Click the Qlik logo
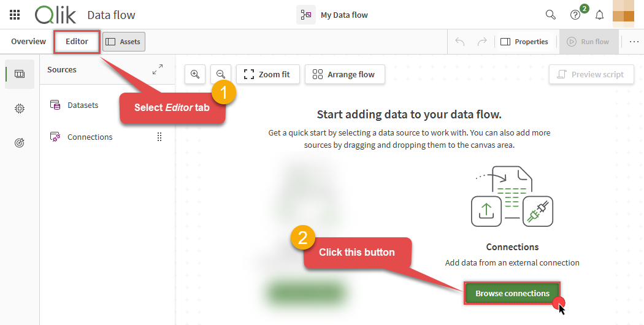The image size is (644, 325). tap(55, 15)
